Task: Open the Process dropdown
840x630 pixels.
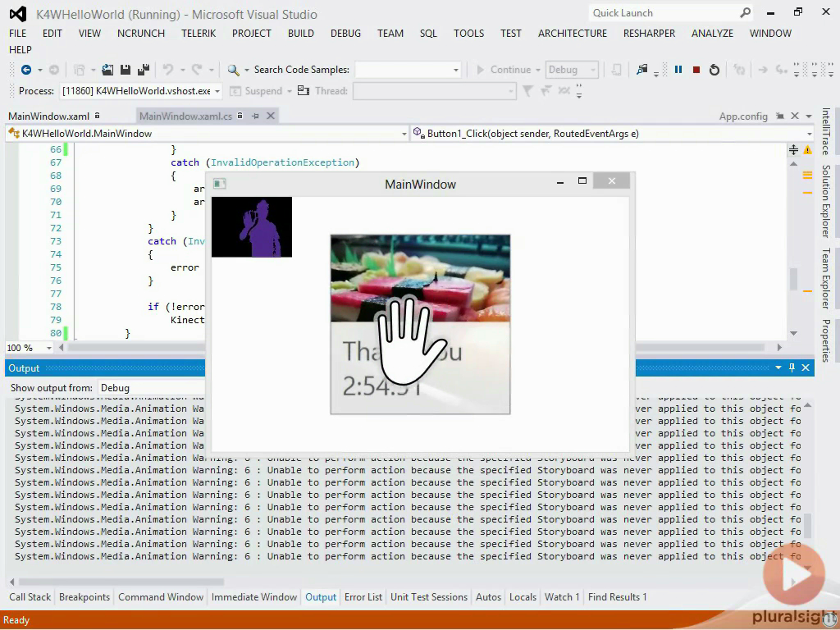Action: point(217,91)
